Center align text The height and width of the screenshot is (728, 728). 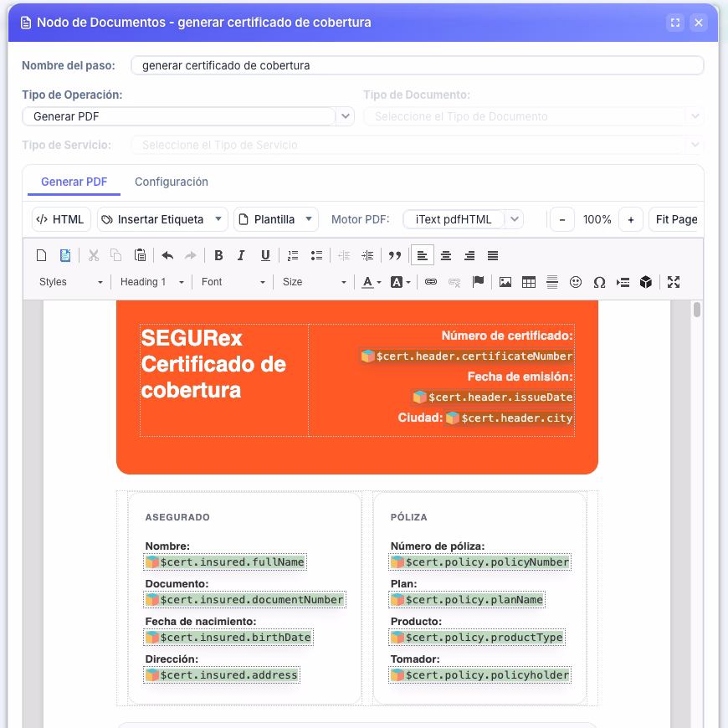click(446, 255)
